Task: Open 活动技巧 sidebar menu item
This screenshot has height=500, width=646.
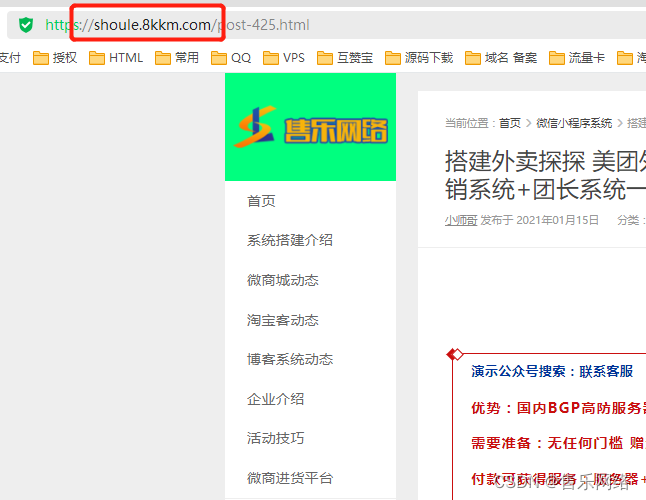Action: click(276, 438)
